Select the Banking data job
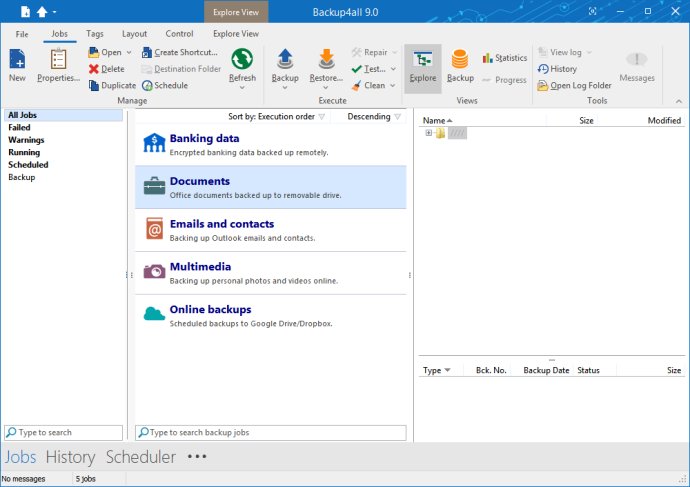 tap(271, 144)
